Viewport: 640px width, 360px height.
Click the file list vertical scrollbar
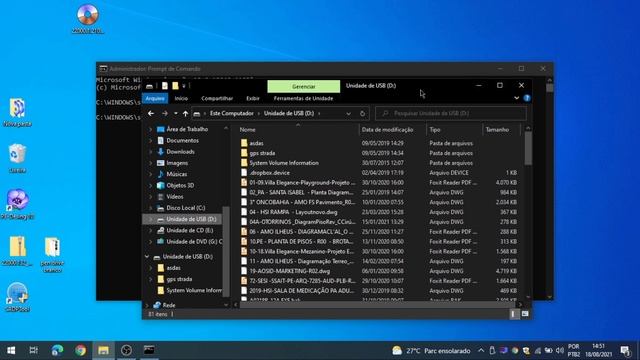tap(528, 149)
